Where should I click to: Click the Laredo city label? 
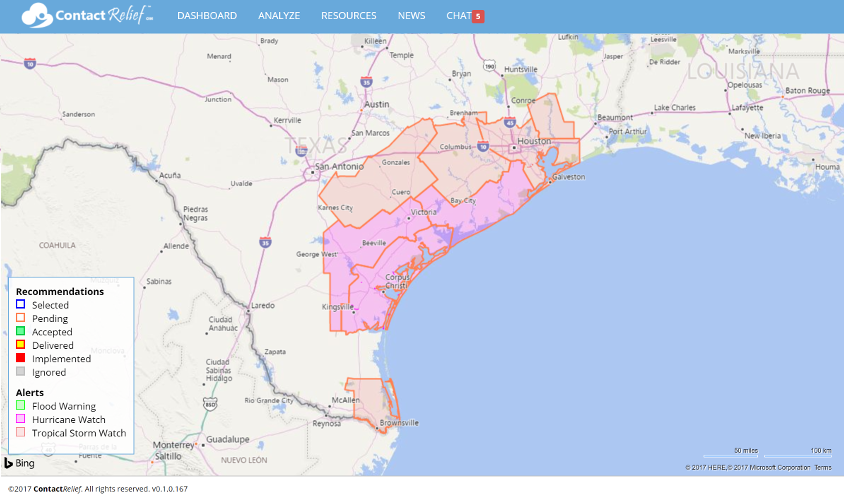click(263, 305)
